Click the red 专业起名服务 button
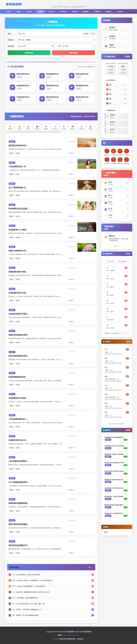 pos(73,53)
